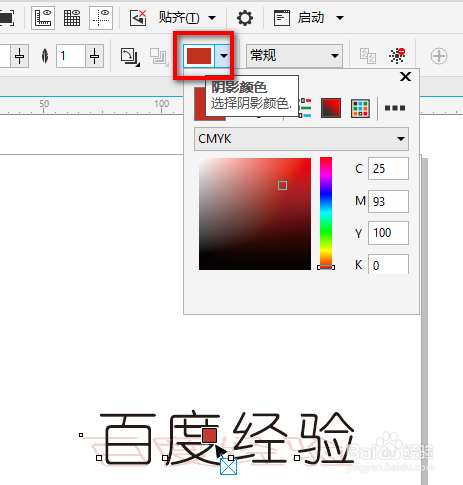Screen dimensions: 463x485
Task: Close the color picker popup
Action: (405, 77)
